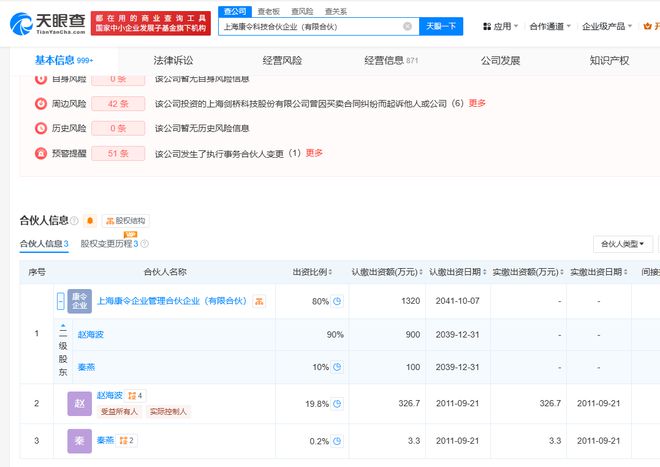This screenshot has width=660, height=467.
Task: Open the 42 条 peripheral risk count
Action: pyautogui.click(x=118, y=104)
